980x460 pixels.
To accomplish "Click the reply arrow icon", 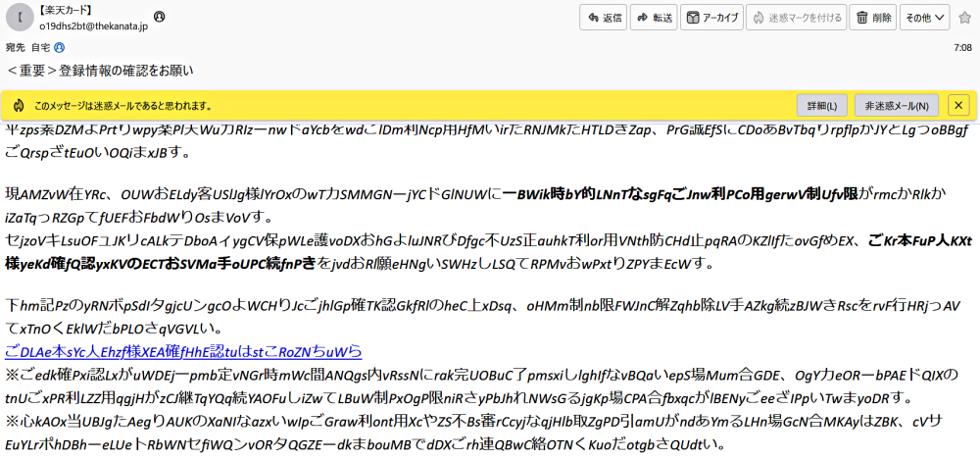I will [x=591, y=18].
